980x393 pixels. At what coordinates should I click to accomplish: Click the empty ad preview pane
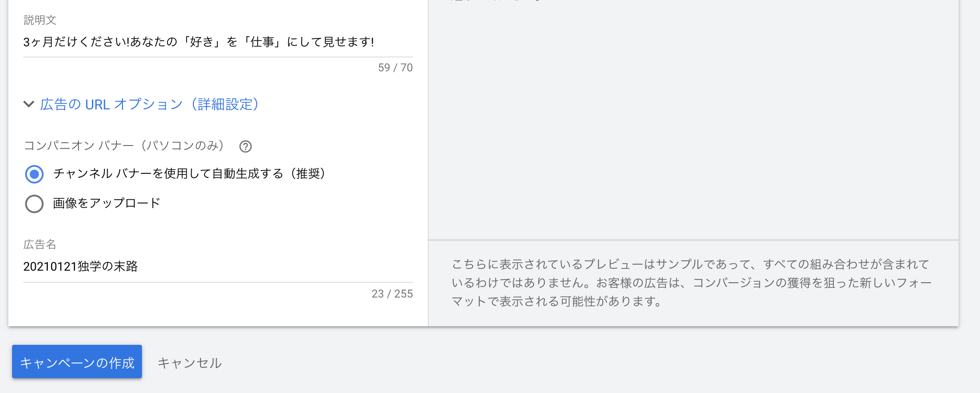(693, 120)
